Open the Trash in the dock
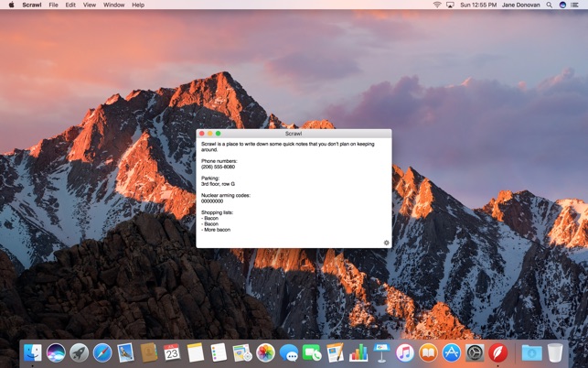This screenshot has height=368, width=588. click(x=555, y=352)
